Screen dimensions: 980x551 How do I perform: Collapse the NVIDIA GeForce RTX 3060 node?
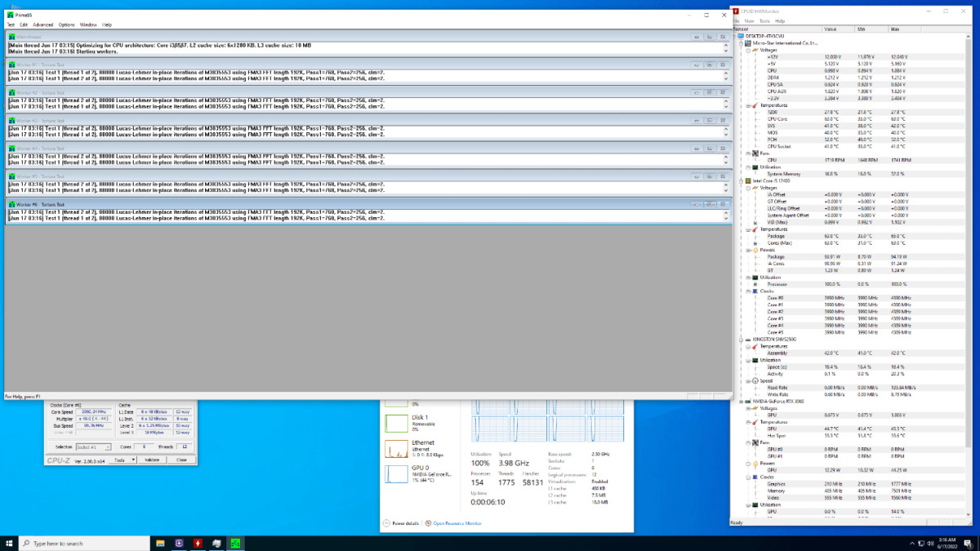740,402
